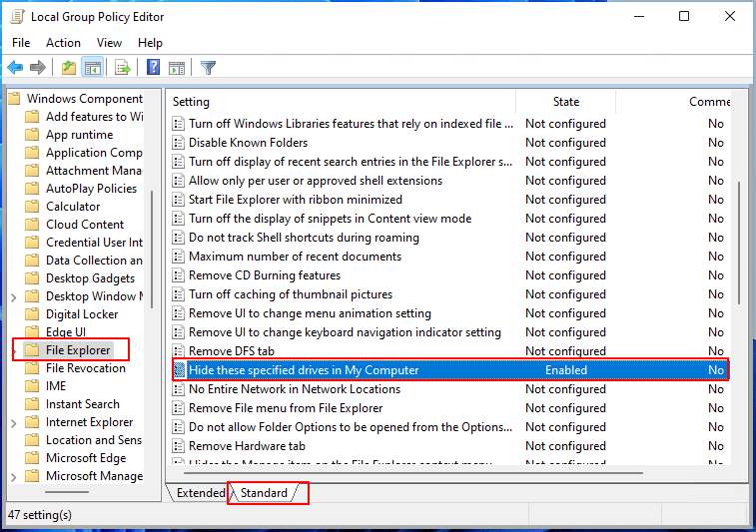Image resolution: width=756 pixels, height=532 pixels.
Task: Toggle Show/Hide Console Tree toolbar icon
Action: (x=92, y=68)
